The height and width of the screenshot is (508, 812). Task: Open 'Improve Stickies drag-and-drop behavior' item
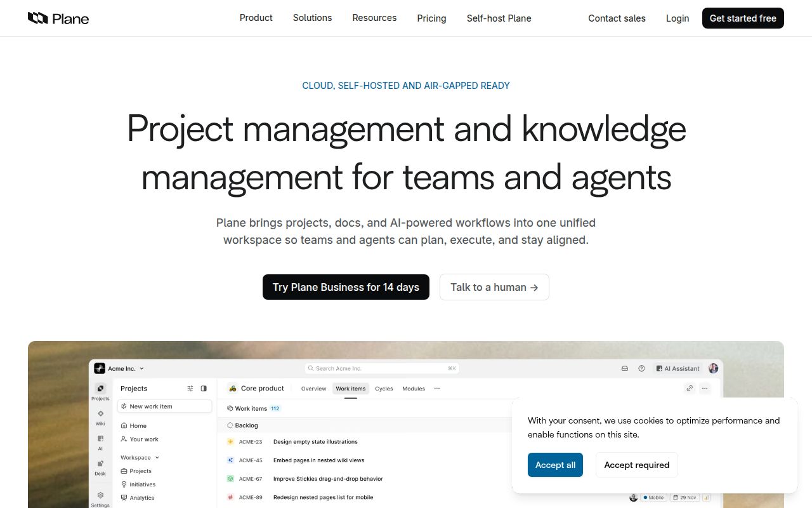click(x=328, y=479)
